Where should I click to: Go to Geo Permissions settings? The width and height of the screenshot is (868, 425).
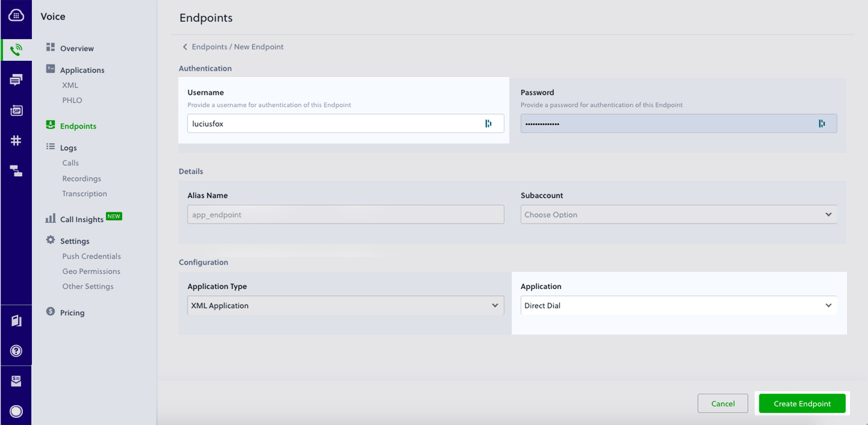91,271
